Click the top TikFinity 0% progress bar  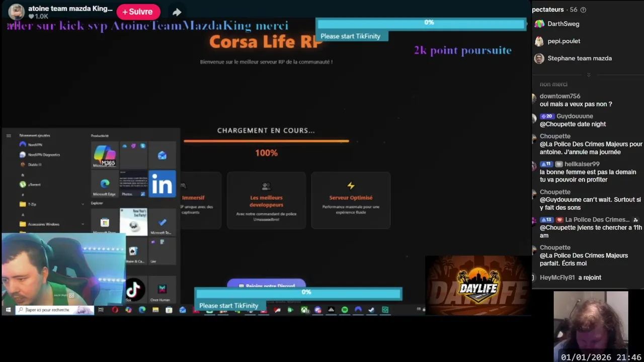tap(421, 23)
